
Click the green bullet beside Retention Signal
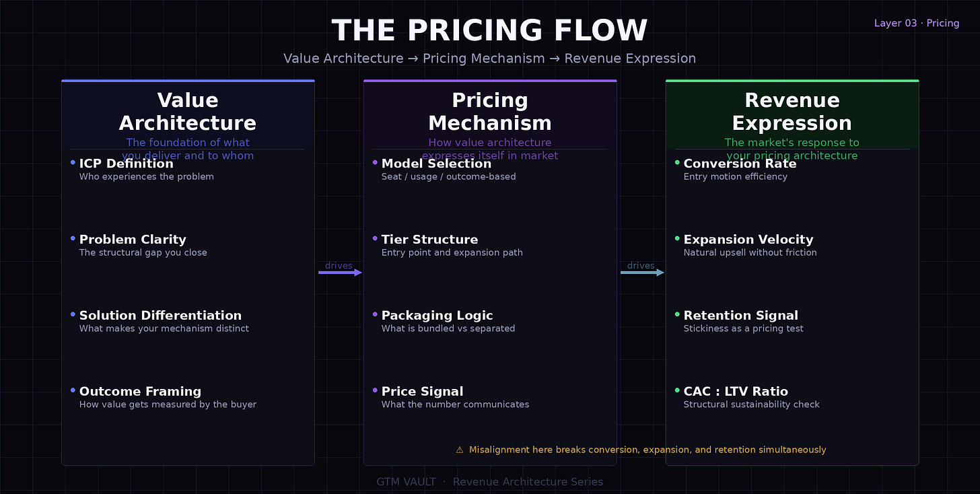coord(677,314)
